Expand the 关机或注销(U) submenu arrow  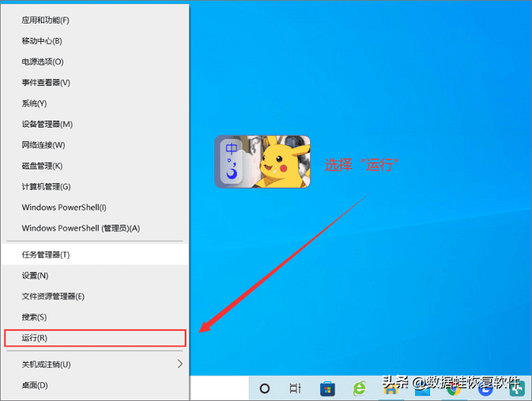180,364
